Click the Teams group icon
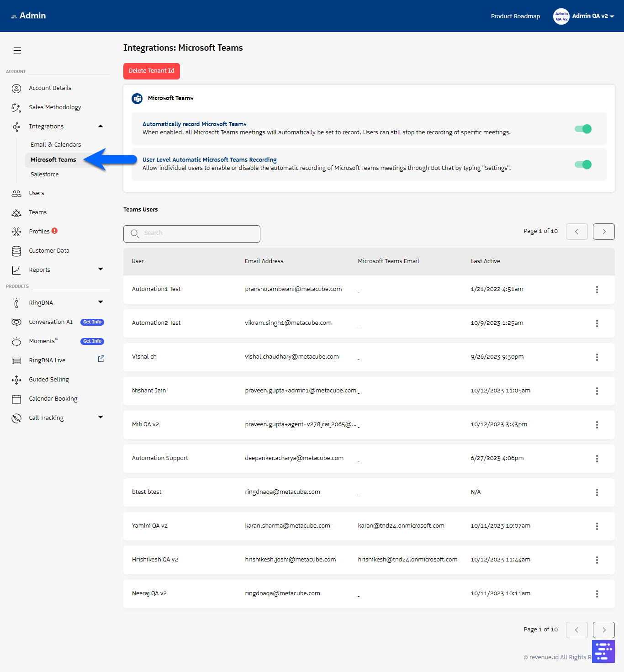Image resolution: width=624 pixels, height=672 pixels. [16, 212]
